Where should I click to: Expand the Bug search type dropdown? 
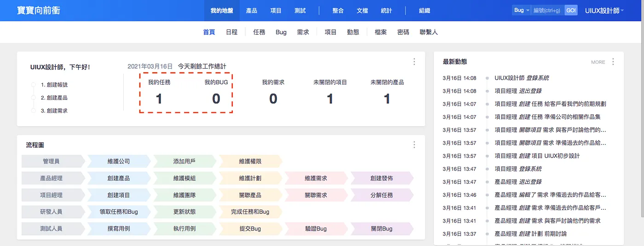click(x=522, y=10)
